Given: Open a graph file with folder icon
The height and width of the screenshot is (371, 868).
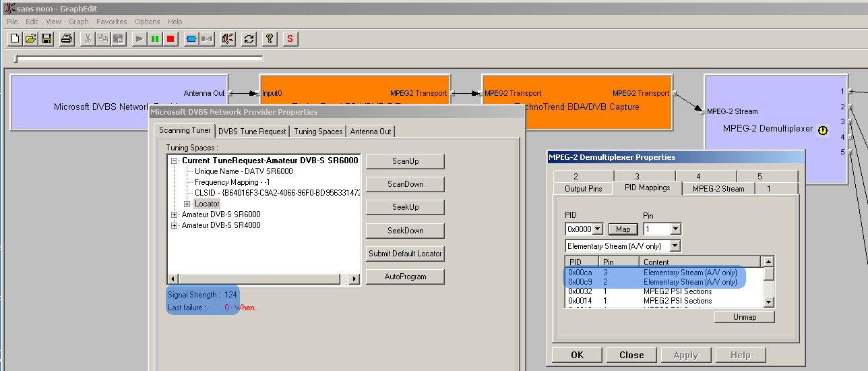Looking at the screenshot, I should pyautogui.click(x=31, y=38).
